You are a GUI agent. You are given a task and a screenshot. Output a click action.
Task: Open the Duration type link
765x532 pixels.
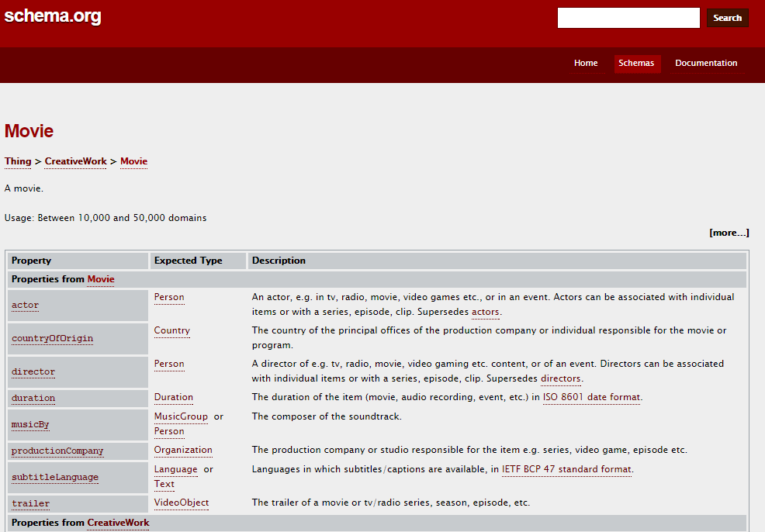tap(174, 397)
